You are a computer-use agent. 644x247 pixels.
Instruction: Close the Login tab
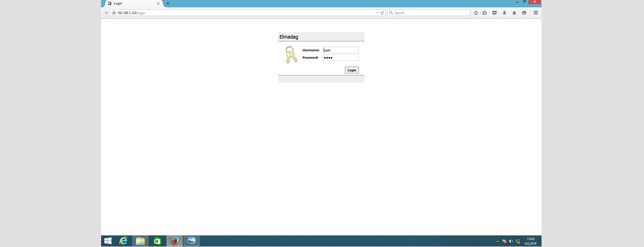tap(158, 4)
